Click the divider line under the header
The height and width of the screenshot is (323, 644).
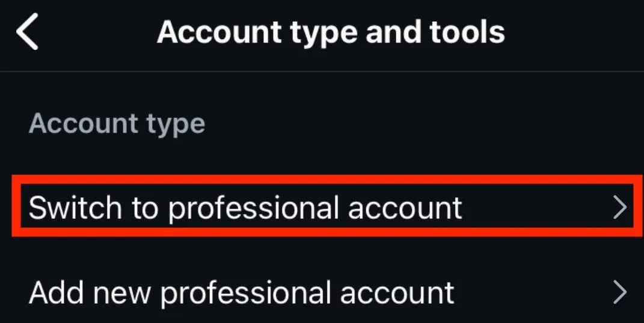pos(322,72)
